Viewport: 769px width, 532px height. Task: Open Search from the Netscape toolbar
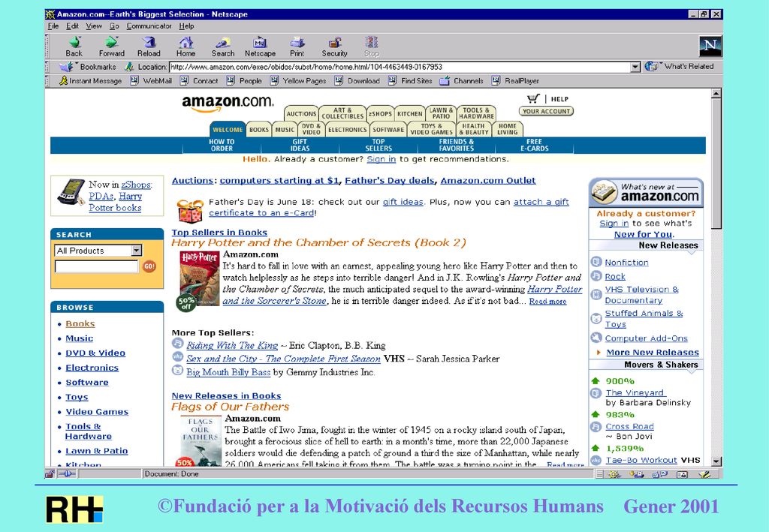(x=222, y=47)
